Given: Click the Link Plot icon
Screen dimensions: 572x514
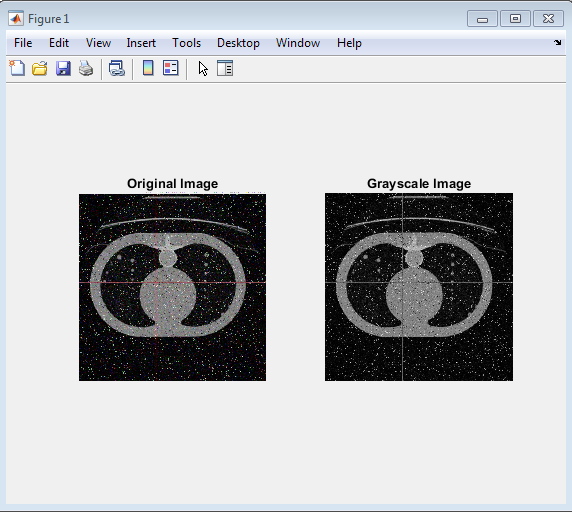Looking at the screenshot, I should pyautogui.click(x=117, y=68).
